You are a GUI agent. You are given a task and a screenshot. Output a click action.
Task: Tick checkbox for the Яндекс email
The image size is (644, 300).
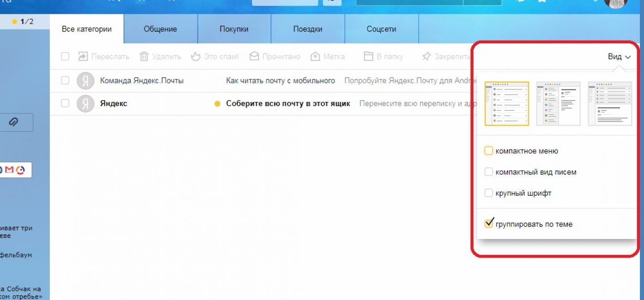click(x=65, y=103)
